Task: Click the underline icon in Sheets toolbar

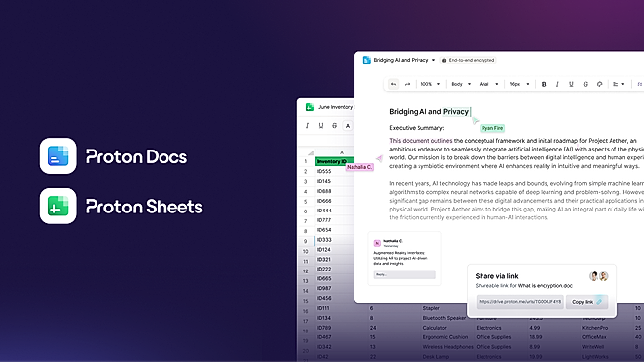Action: 321,126
